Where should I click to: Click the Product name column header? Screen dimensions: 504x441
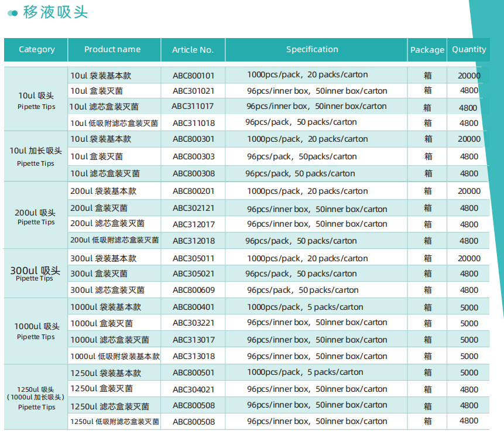(x=112, y=50)
